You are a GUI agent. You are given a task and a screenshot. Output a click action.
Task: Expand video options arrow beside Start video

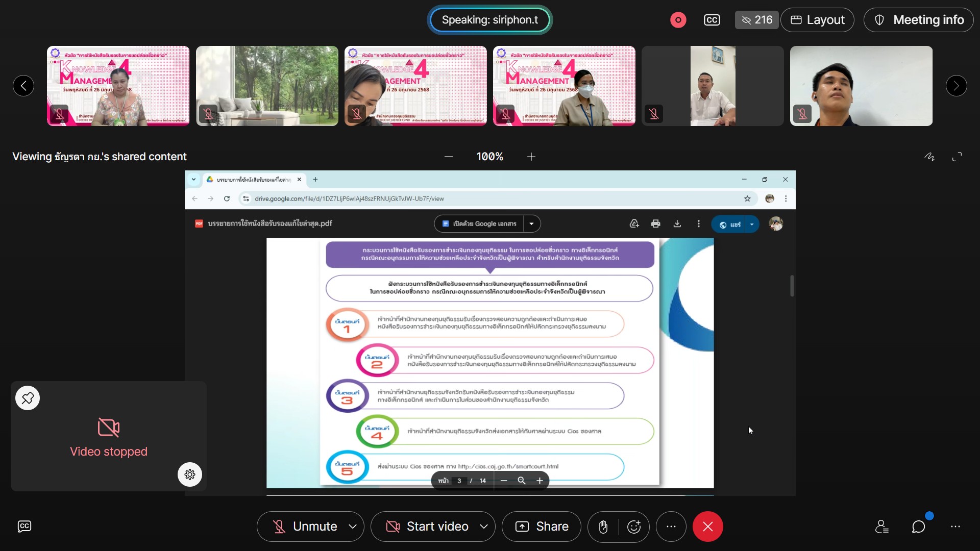(x=484, y=527)
